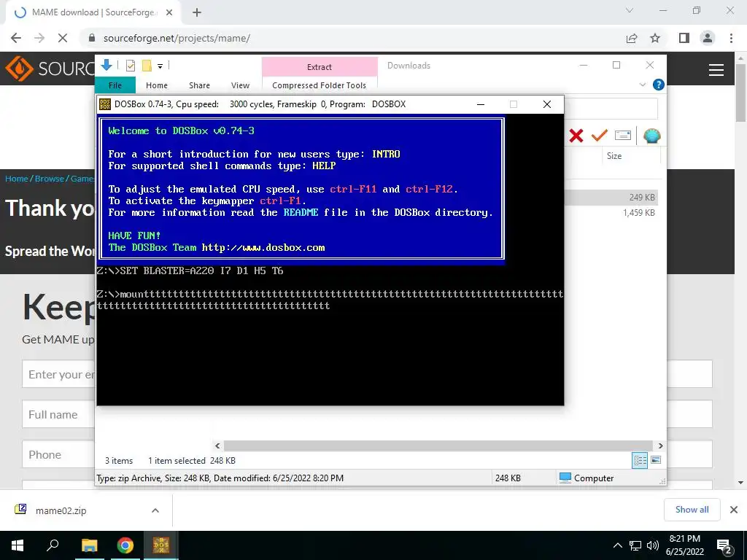Screen dimensions: 747x560
Task: Close the MAME download tab
Action: (x=169, y=13)
